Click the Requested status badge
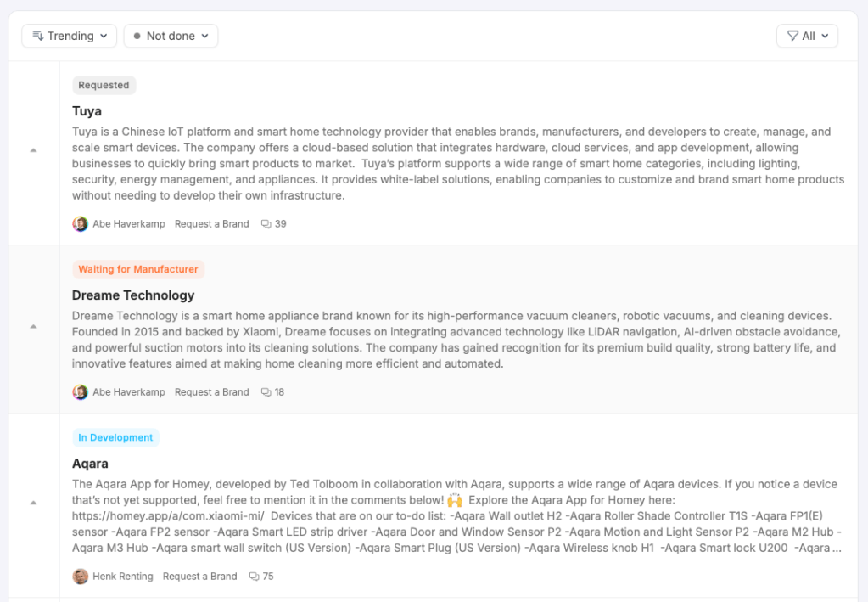This screenshot has width=868, height=602. (104, 85)
